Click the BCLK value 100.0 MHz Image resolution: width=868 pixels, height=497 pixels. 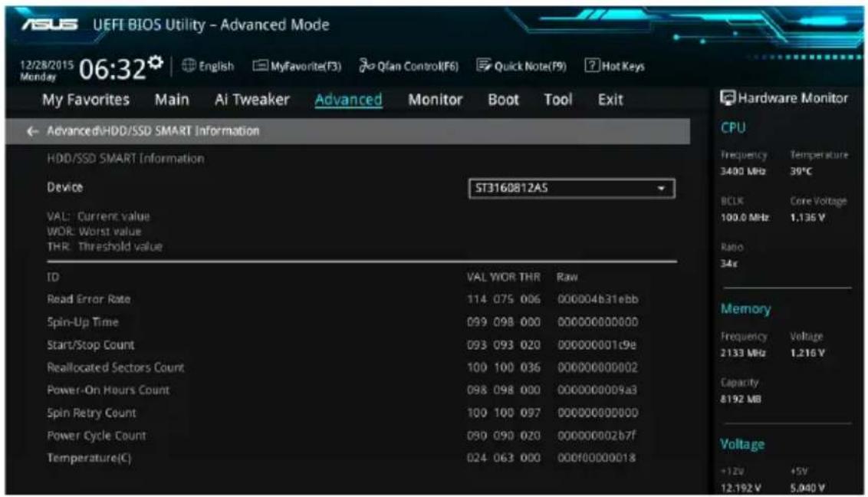coord(745,218)
